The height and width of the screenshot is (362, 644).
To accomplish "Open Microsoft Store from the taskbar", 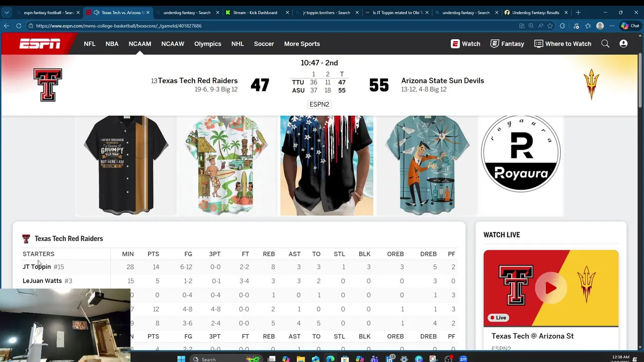I will pos(345,359).
